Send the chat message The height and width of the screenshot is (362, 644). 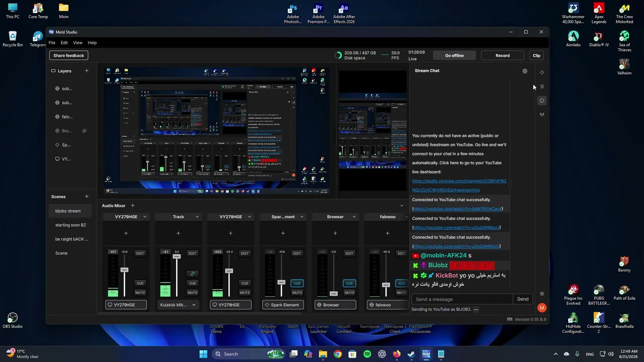point(523,299)
